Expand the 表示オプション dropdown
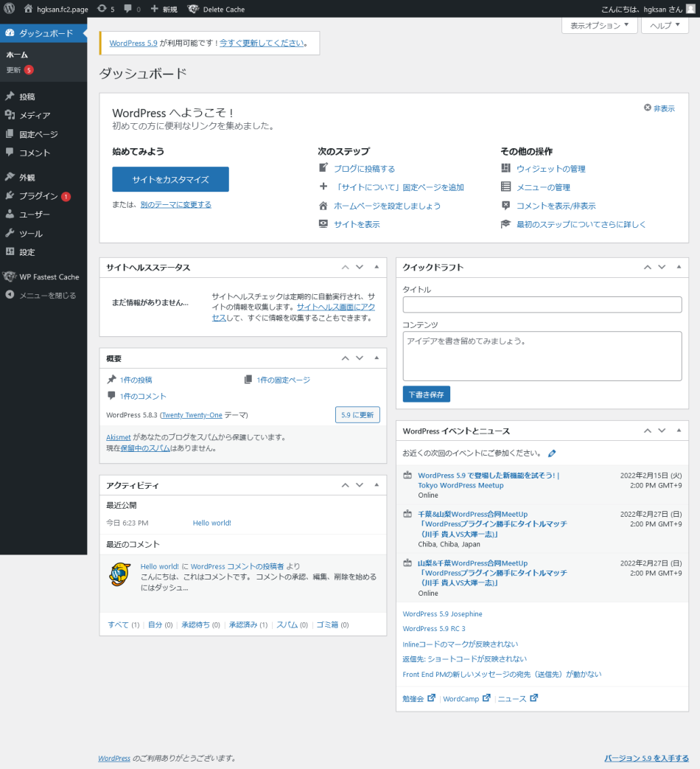The width and height of the screenshot is (700, 769). 599,26
